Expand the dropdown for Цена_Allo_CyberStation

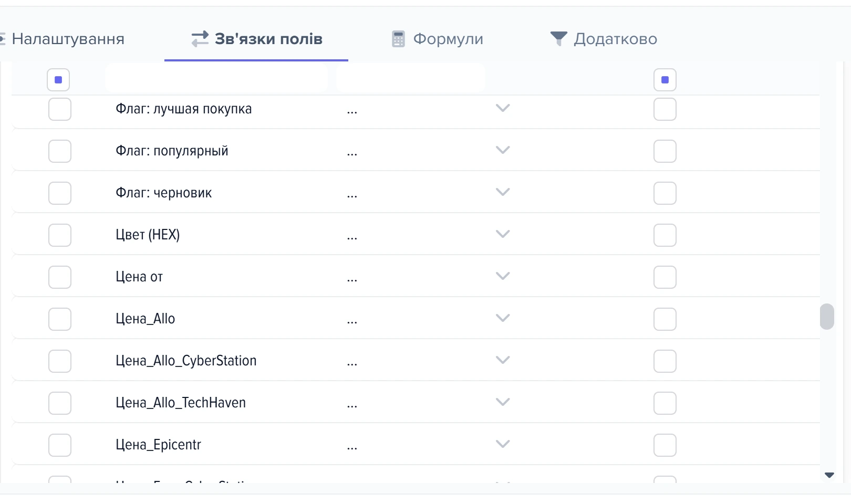(503, 360)
